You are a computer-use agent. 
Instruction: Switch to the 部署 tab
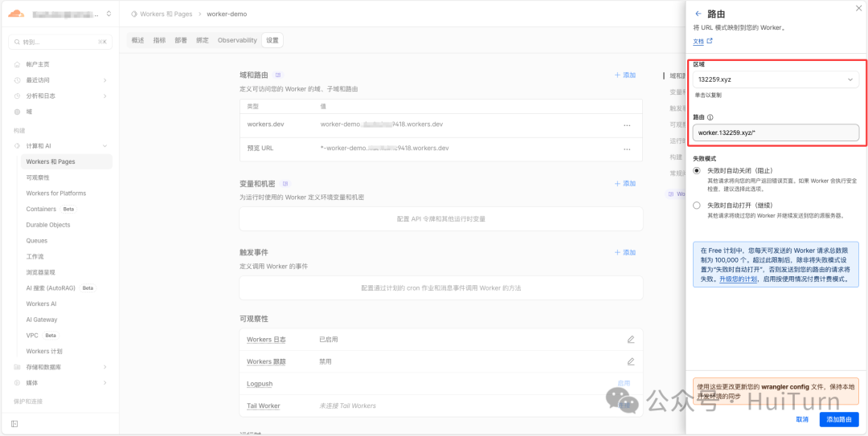[181, 40]
